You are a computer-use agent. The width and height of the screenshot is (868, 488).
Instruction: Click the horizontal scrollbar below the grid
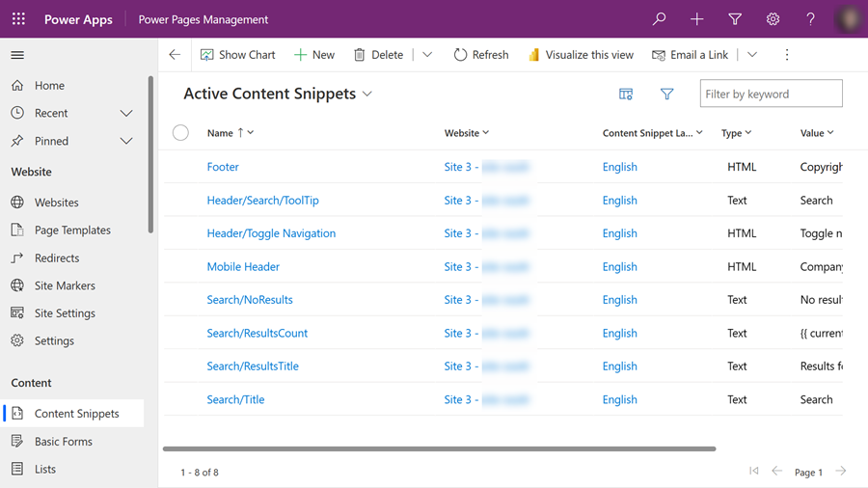point(439,448)
